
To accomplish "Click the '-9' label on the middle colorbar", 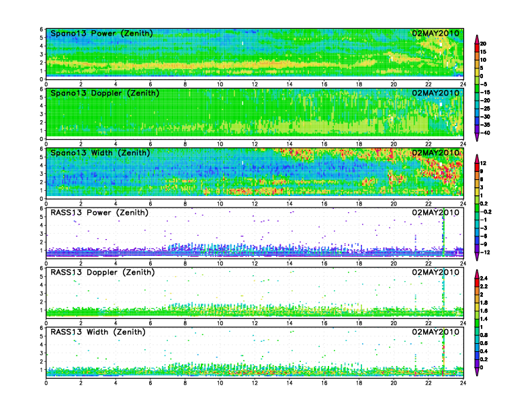I will (x=484, y=244).
